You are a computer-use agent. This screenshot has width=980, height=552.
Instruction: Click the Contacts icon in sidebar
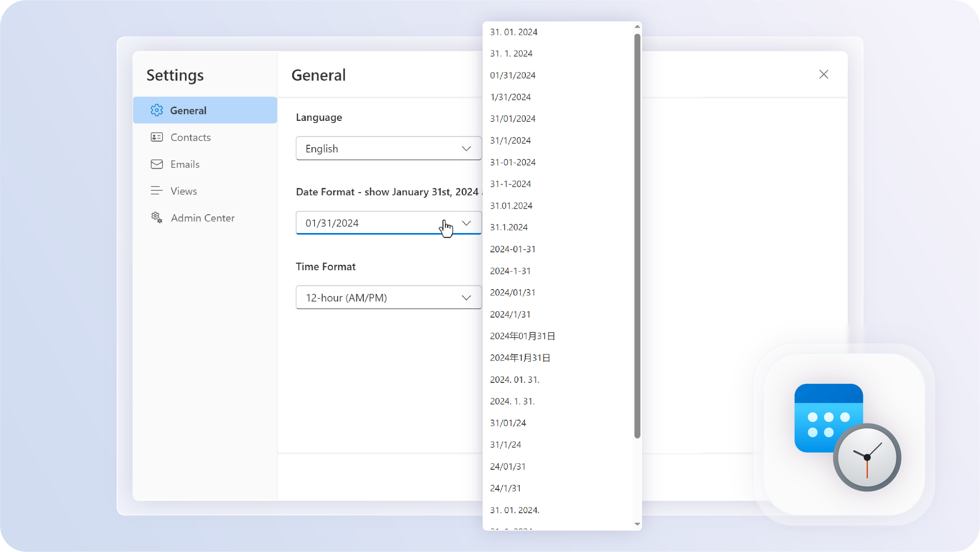[156, 137]
